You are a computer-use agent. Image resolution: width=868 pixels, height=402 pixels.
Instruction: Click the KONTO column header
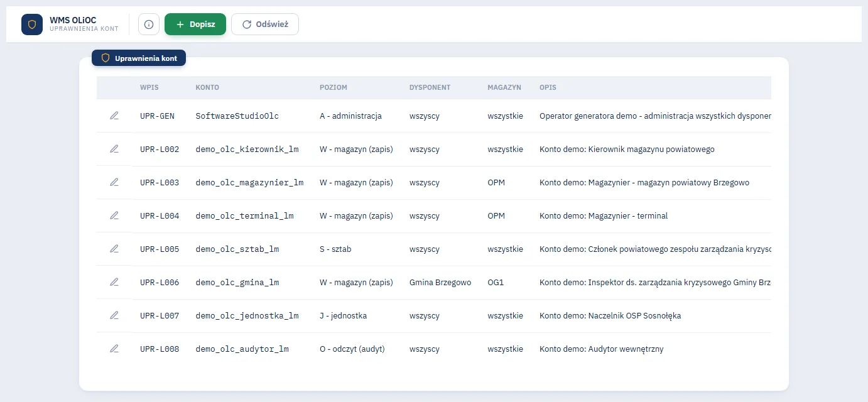pyautogui.click(x=207, y=87)
